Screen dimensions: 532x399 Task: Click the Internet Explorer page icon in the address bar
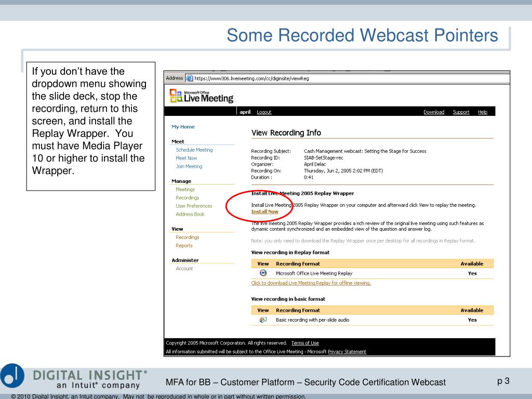point(189,78)
